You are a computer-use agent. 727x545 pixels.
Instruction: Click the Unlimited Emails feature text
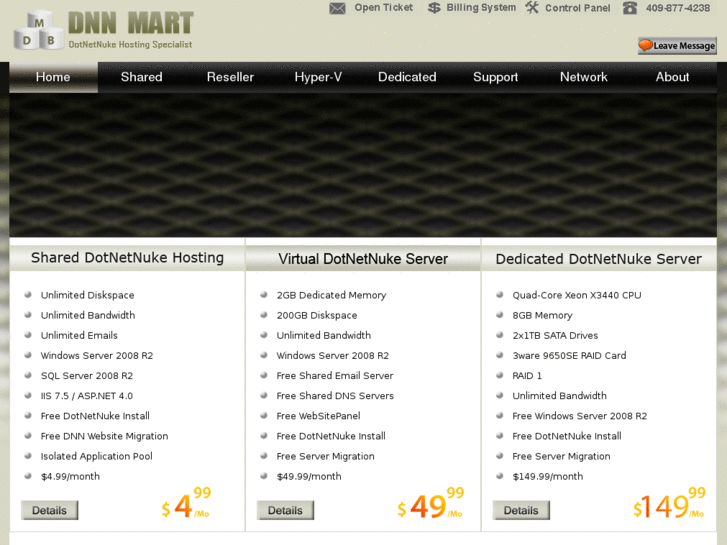tap(79, 335)
